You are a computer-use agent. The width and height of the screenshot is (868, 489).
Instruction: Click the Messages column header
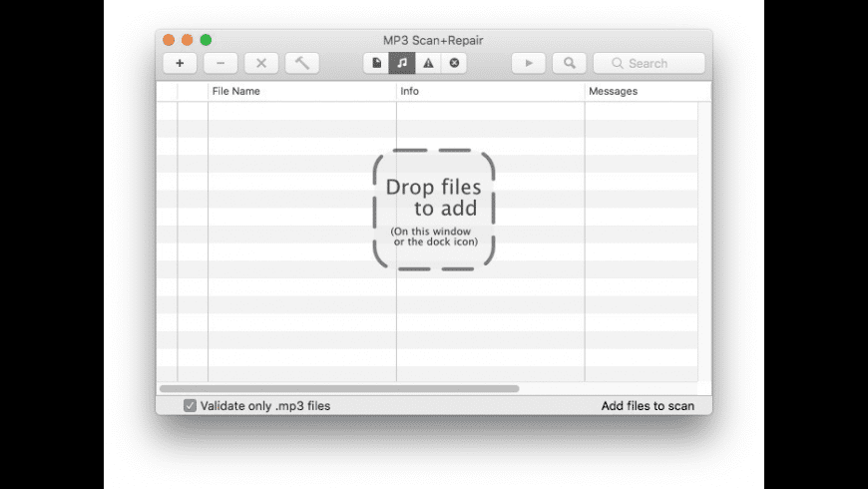[x=648, y=91]
